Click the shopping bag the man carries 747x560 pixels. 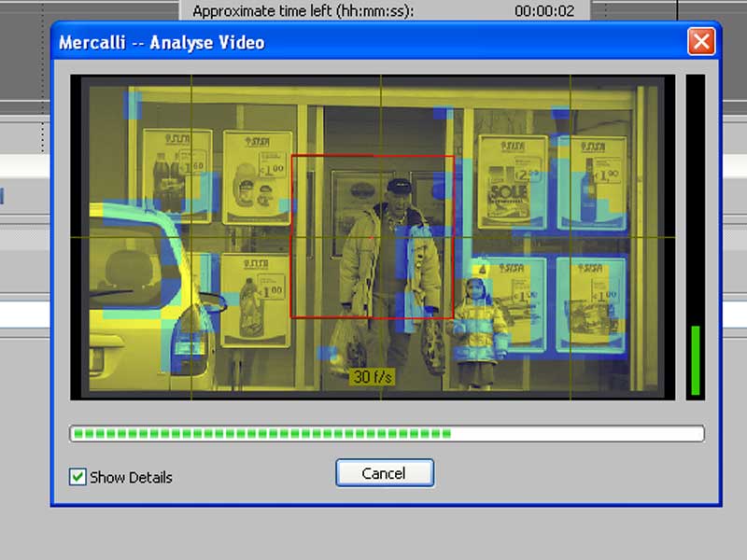pyautogui.click(x=349, y=345)
